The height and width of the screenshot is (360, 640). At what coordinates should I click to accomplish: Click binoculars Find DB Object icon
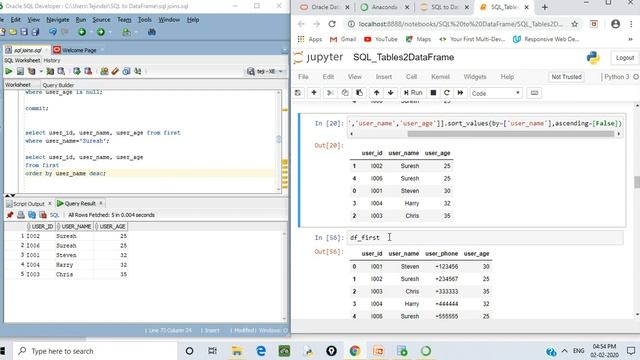pos(152,32)
